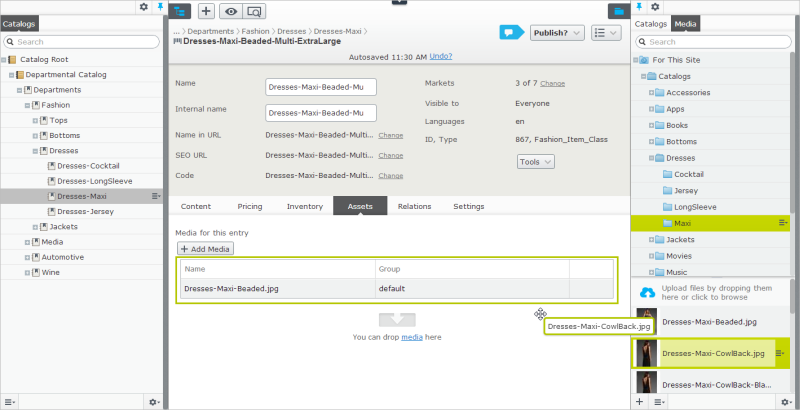Expand the Accessories folder
This screenshot has height=410, width=800.
(x=651, y=92)
